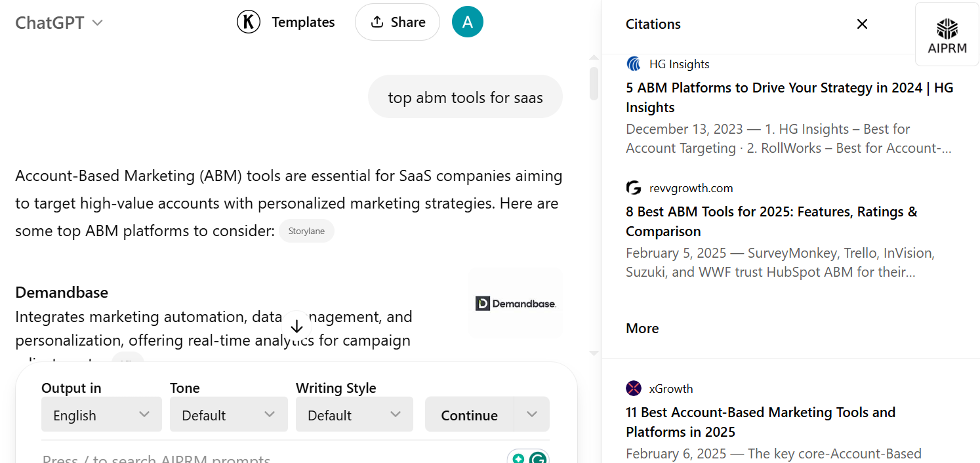Screen dimensions: 980x463
Task: Open the Output in English dropdown
Action: tap(102, 415)
